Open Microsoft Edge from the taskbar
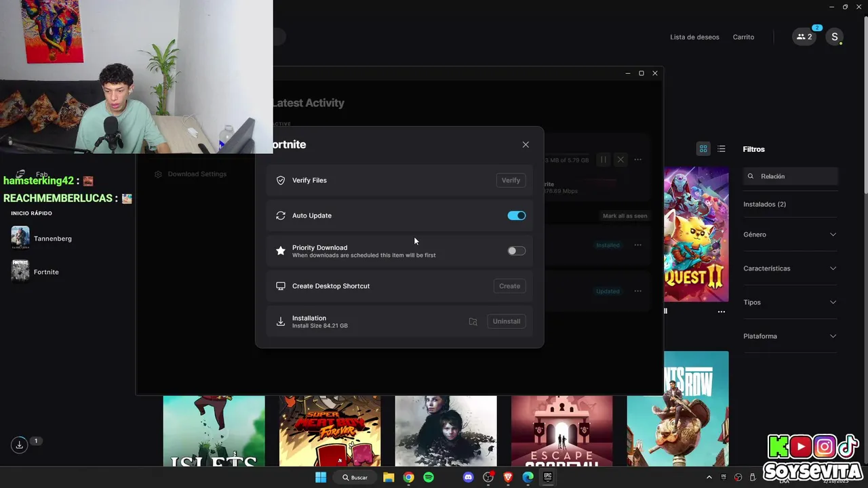The height and width of the screenshot is (488, 868). [x=528, y=477]
